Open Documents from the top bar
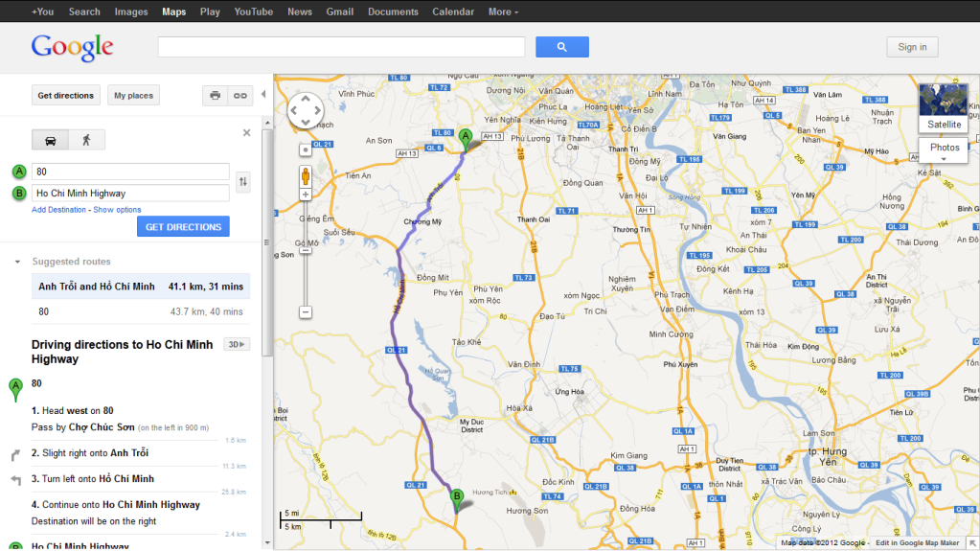 click(x=393, y=11)
